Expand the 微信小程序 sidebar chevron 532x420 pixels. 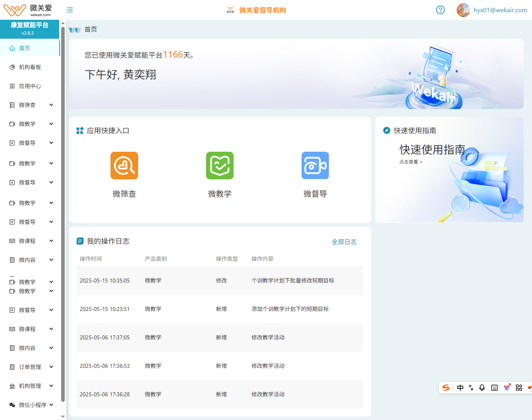[x=51, y=405]
